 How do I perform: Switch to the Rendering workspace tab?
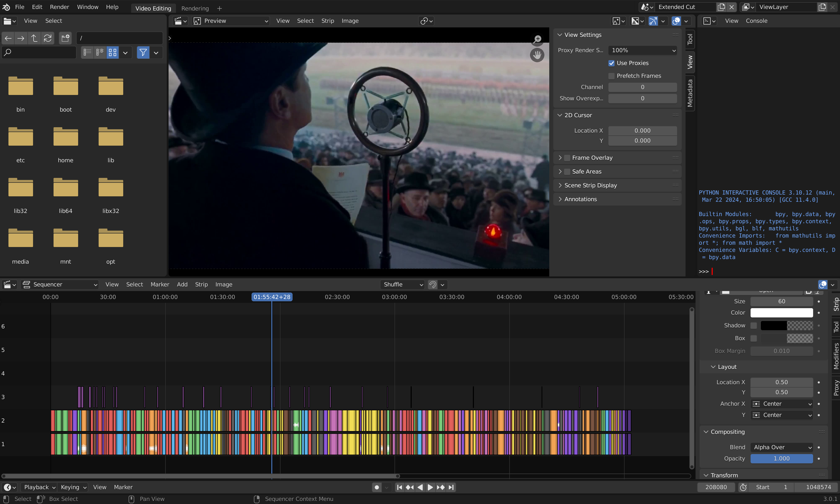coord(195,8)
